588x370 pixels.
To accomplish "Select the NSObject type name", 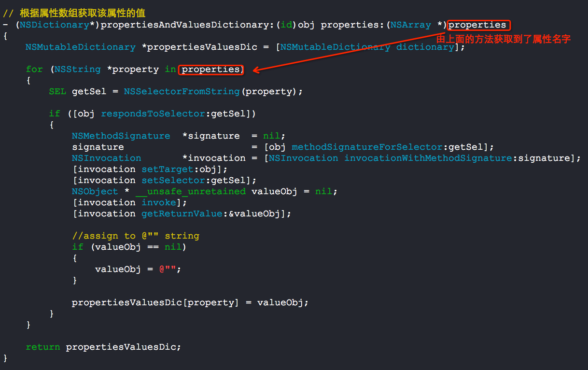I will (x=95, y=191).
